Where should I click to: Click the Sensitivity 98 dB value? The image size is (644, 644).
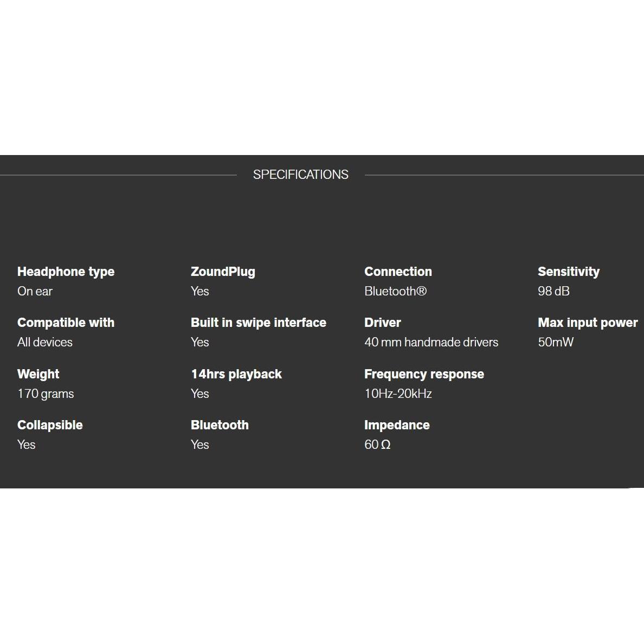click(x=553, y=291)
